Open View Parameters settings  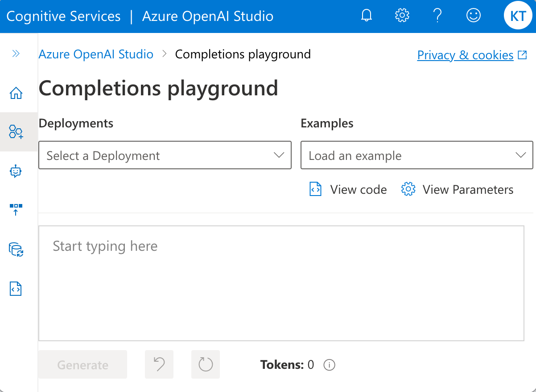(x=408, y=189)
